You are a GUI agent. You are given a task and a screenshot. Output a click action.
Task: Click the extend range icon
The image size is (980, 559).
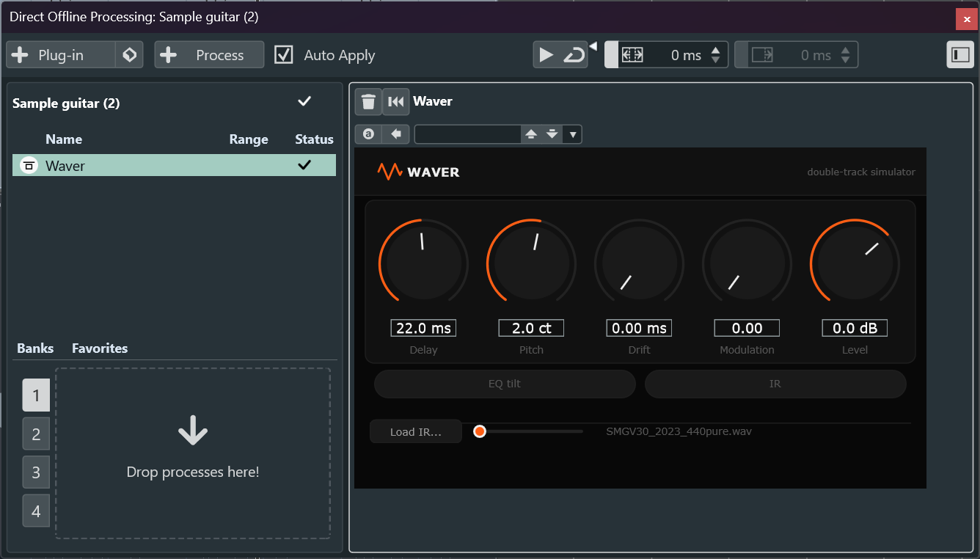click(x=632, y=55)
